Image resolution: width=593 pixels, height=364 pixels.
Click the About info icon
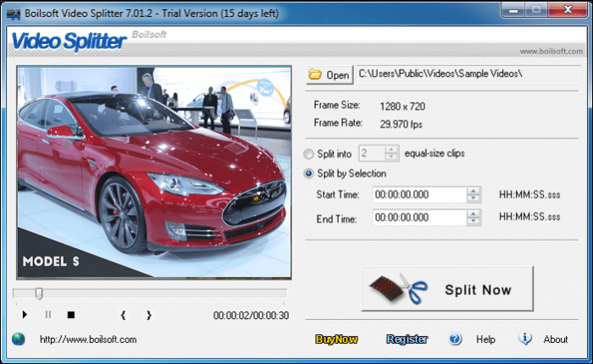(525, 339)
